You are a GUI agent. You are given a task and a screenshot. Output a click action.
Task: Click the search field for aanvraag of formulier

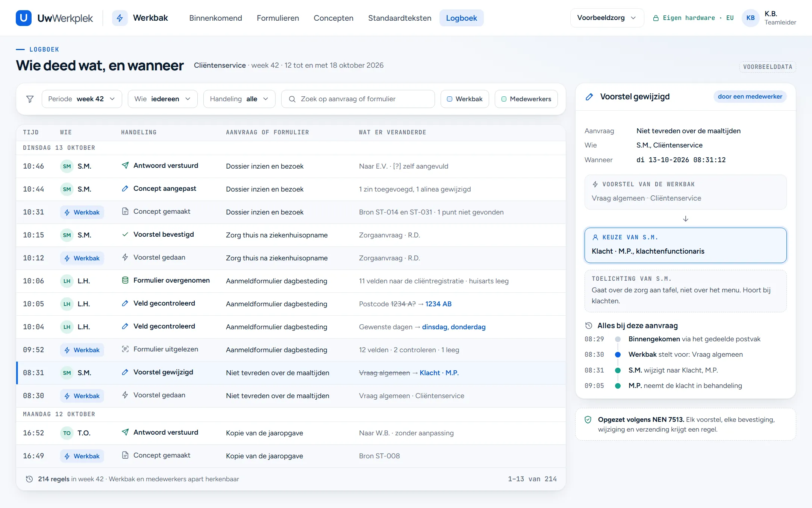click(x=358, y=99)
